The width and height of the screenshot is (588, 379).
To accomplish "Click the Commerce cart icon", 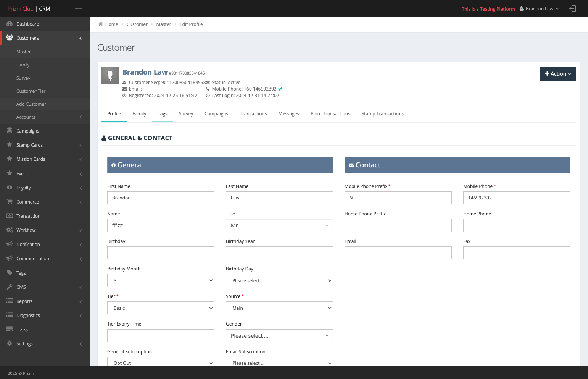I will [x=10, y=202].
